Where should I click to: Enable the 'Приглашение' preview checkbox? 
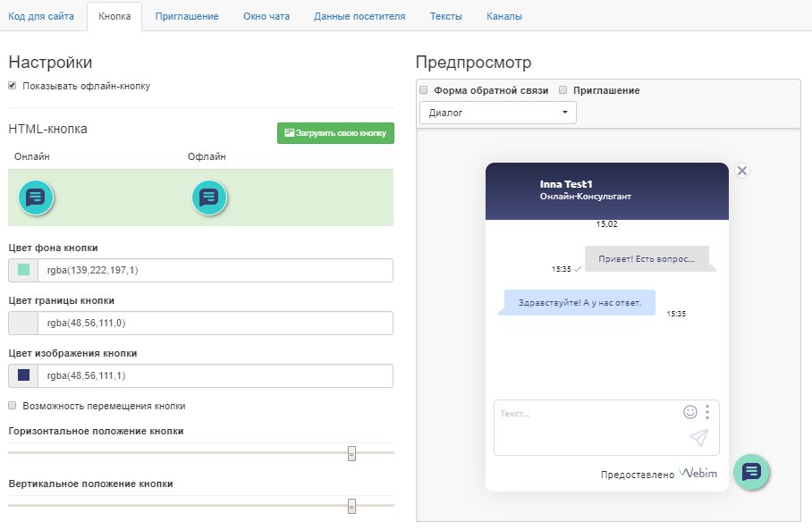pyautogui.click(x=563, y=90)
